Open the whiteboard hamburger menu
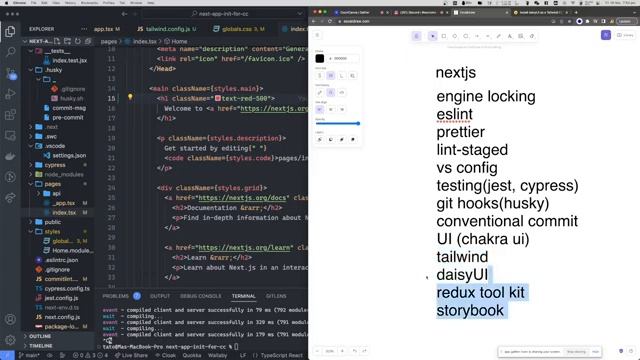Image resolution: width=640 pixels, height=360 pixels. point(318,35)
